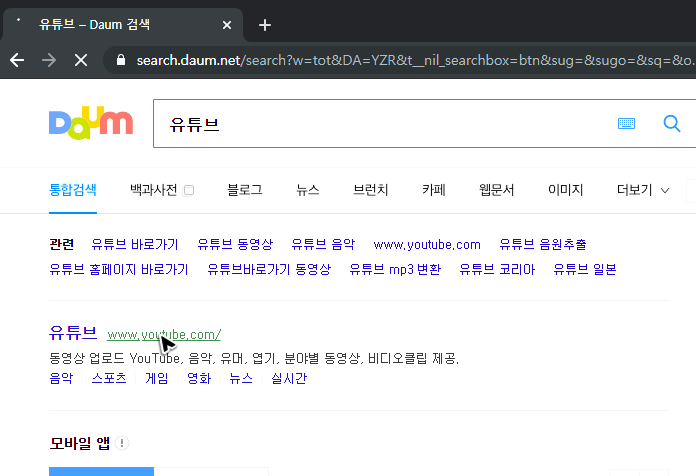Open the green www.youtube.com/ link
This screenshot has width=696, height=476.
(x=164, y=335)
